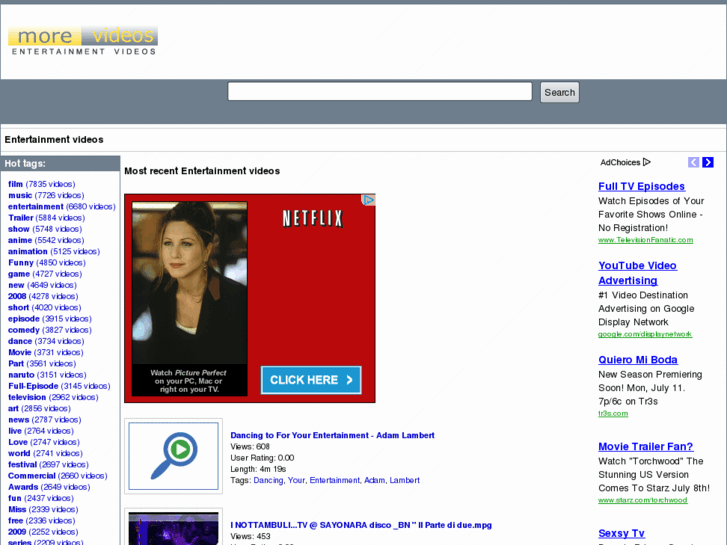
Task: Select the Love hot tag
Action: point(18,442)
